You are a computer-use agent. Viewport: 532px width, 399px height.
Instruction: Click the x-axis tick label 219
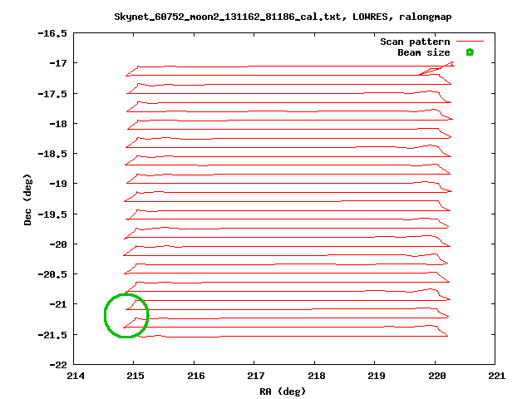click(377, 376)
